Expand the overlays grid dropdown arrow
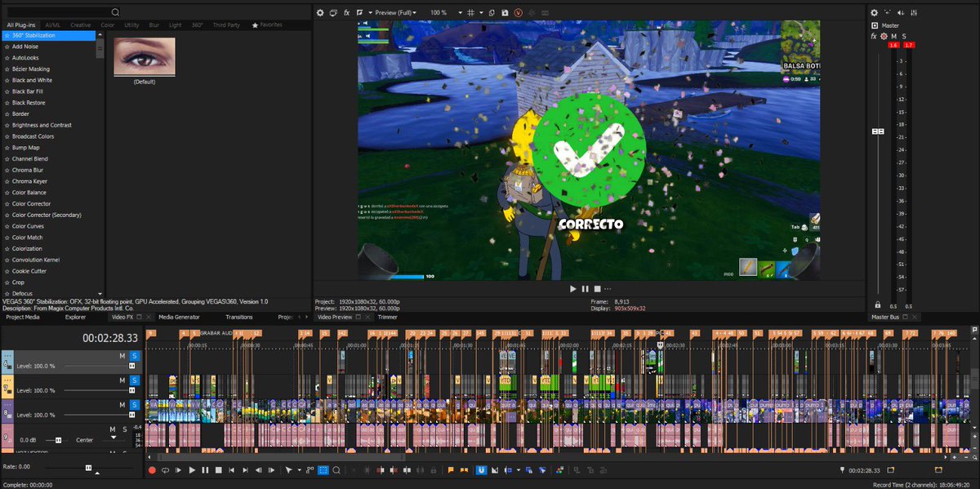 tap(481, 13)
